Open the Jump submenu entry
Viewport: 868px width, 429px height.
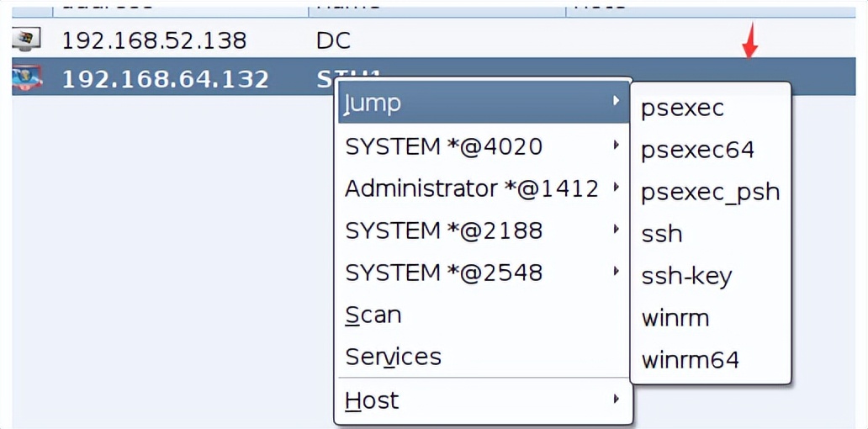pos(484,103)
